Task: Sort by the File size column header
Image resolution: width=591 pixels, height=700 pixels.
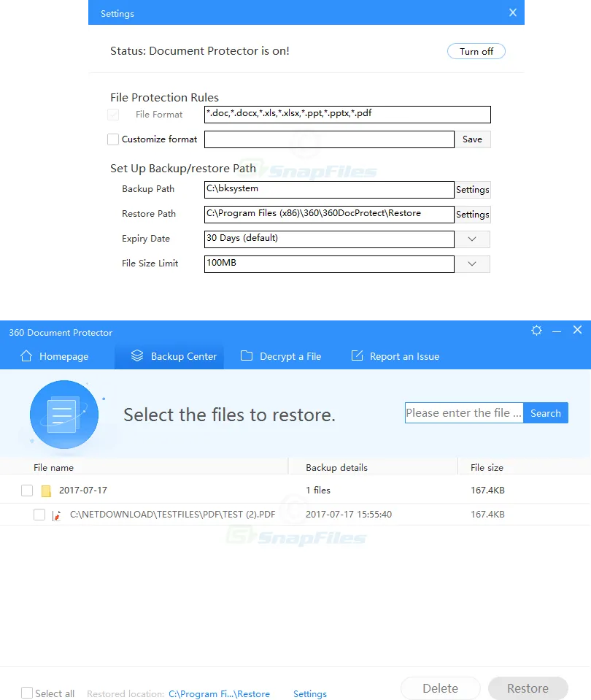Action: [x=487, y=467]
